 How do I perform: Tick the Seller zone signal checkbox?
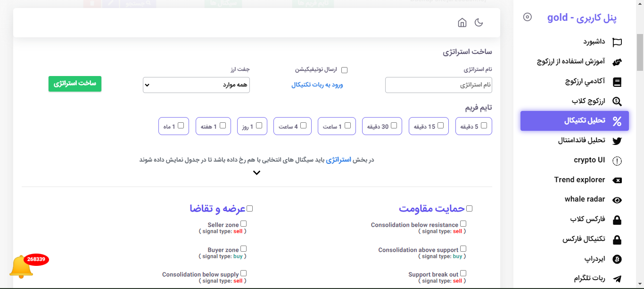tap(243, 224)
